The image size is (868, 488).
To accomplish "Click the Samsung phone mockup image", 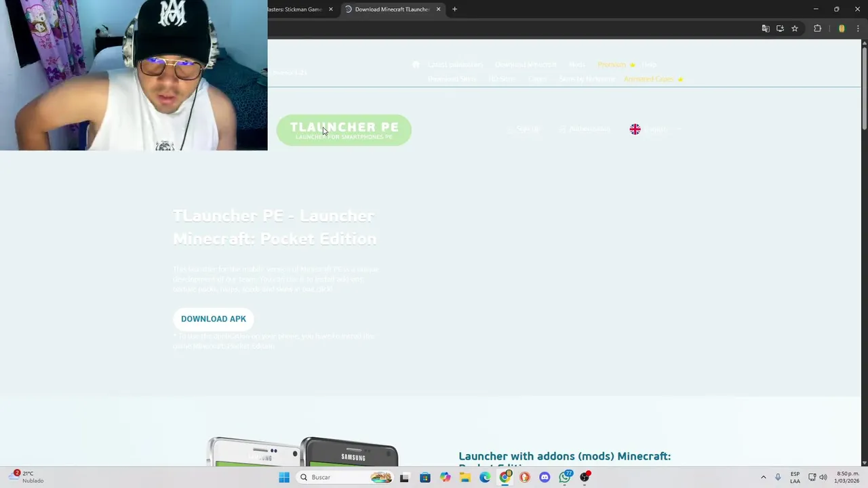I will (302, 451).
